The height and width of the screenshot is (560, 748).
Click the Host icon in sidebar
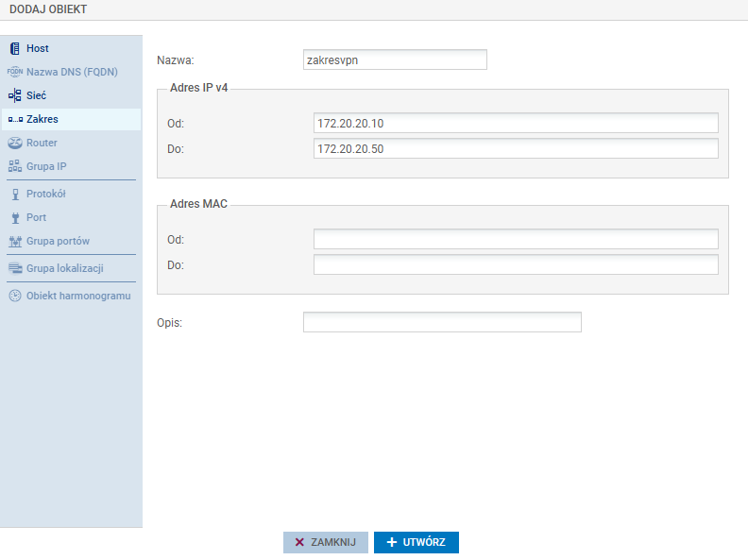[x=14, y=48]
